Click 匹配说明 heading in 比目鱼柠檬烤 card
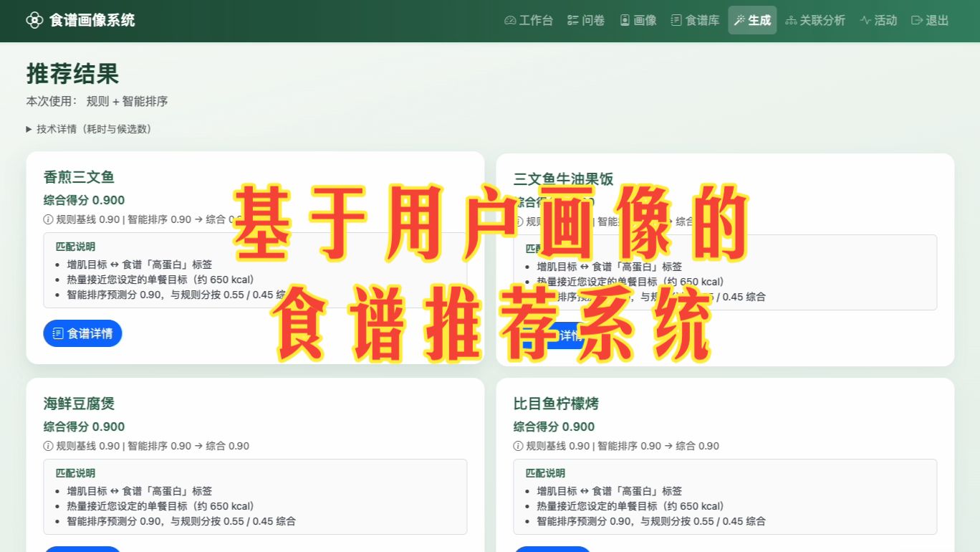The width and height of the screenshot is (980, 552). (545, 473)
